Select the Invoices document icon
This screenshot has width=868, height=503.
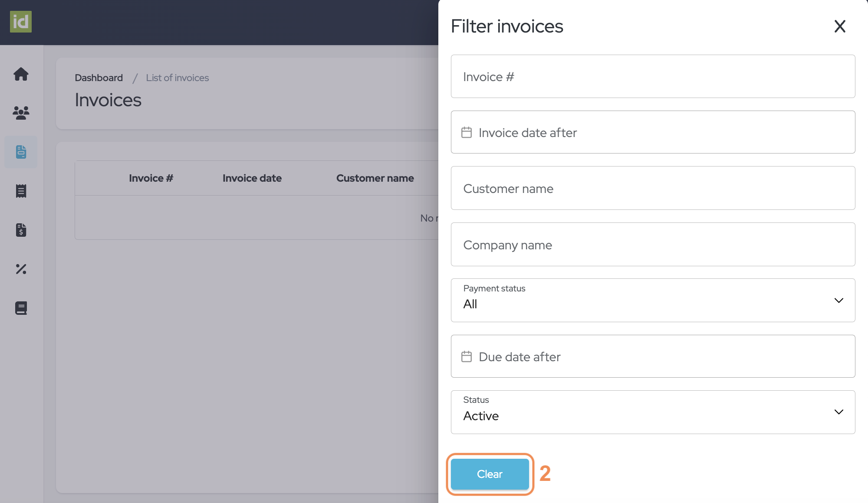point(21,151)
